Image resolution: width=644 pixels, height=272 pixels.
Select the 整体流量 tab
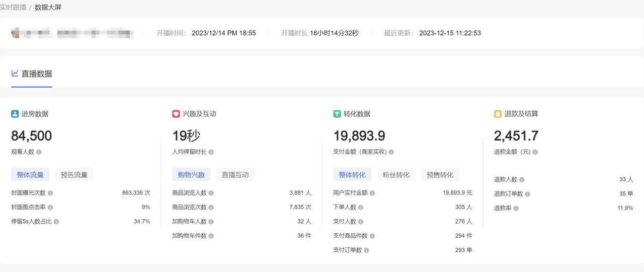click(30, 175)
